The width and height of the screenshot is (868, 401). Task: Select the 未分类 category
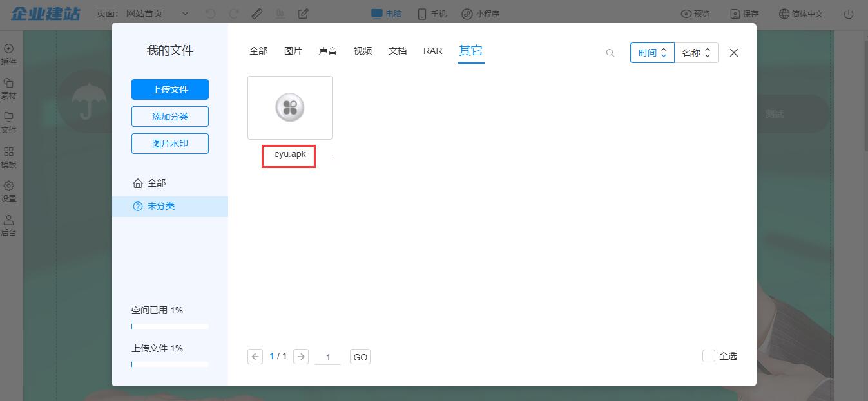161,206
